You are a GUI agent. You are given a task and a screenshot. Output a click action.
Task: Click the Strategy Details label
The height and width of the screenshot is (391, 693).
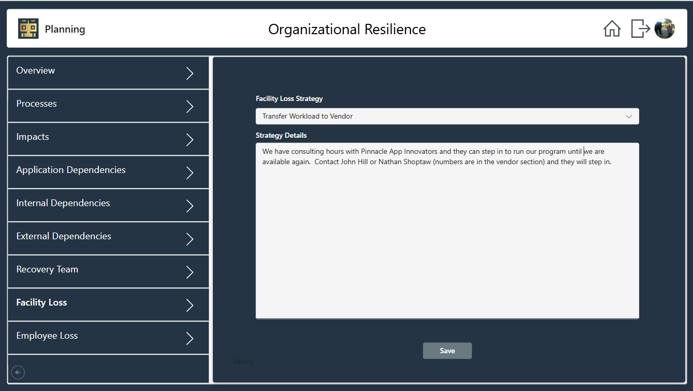[281, 135]
